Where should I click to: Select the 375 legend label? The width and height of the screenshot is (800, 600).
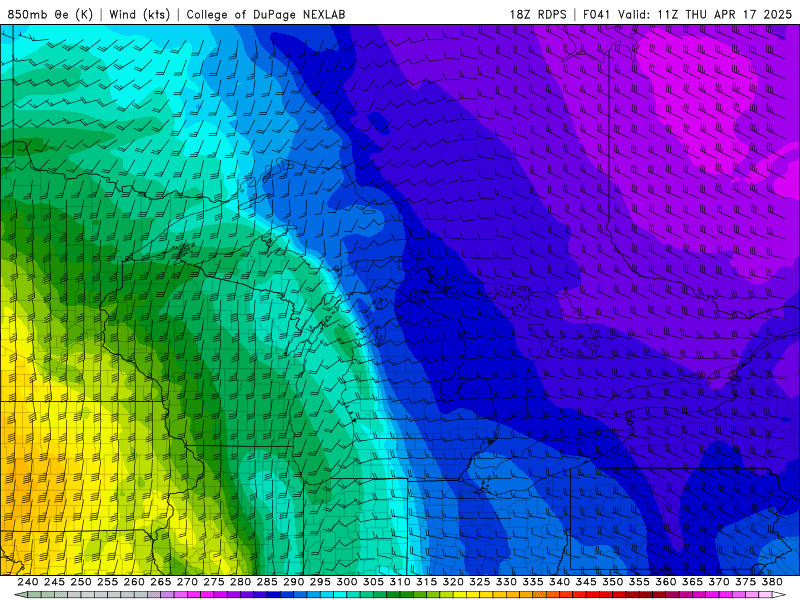[x=745, y=582]
